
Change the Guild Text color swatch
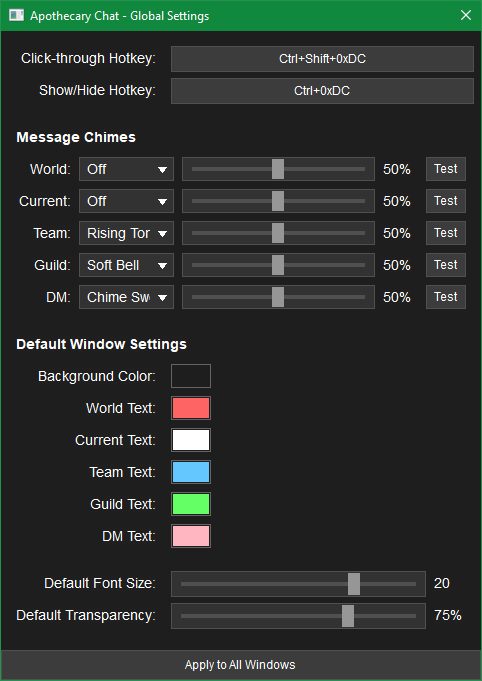[x=191, y=504]
